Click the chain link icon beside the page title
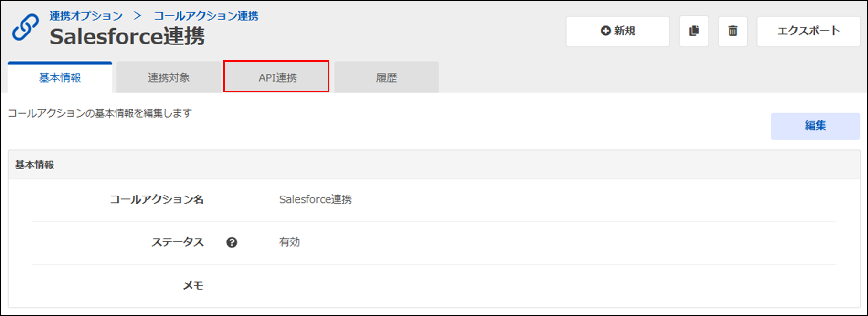This screenshot has width=868, height=316. (x=25, y=28)
